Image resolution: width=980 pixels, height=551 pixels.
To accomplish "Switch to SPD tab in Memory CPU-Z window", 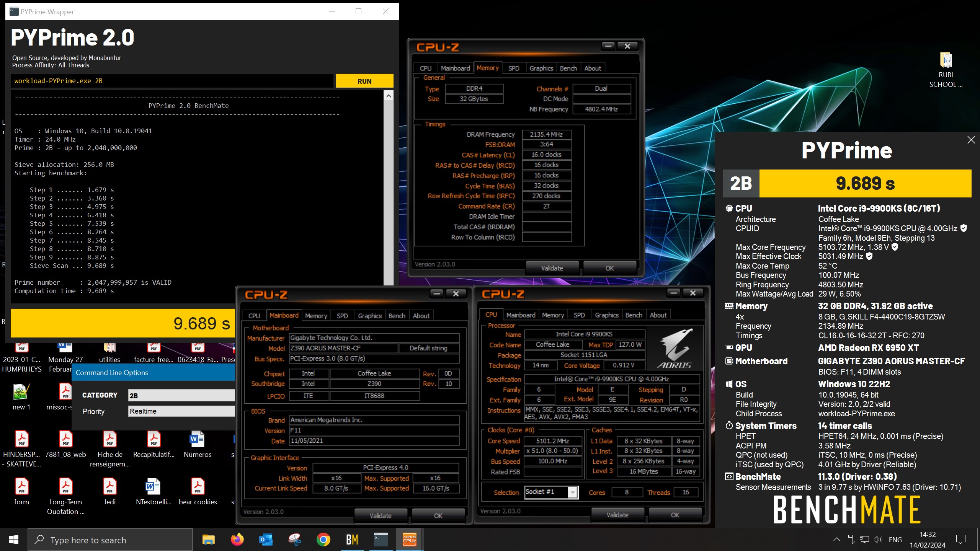I will (x=513, y=68).
